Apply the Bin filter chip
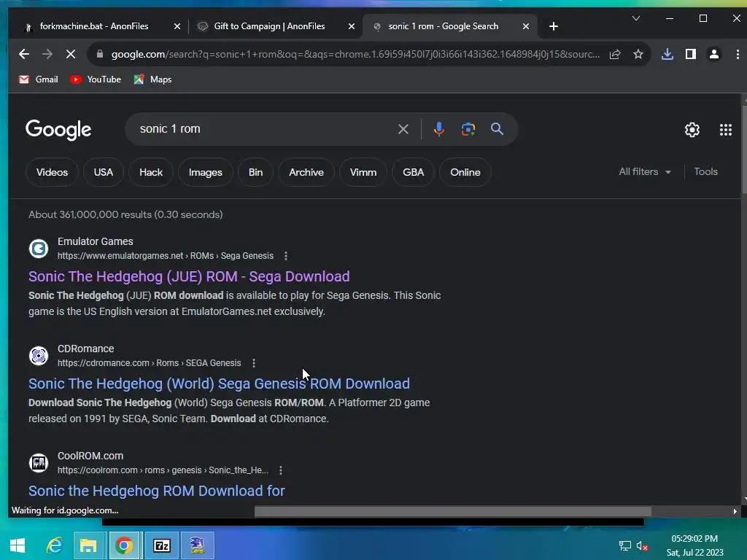Image resolution: width=747 pixels, height=560 pixels. pyautogui.click(x=255, y=172)
